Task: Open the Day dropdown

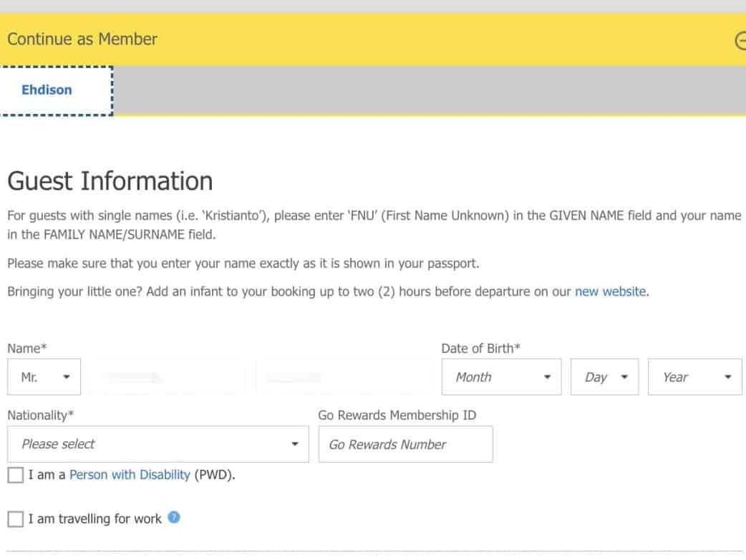Action: point(604,377)
